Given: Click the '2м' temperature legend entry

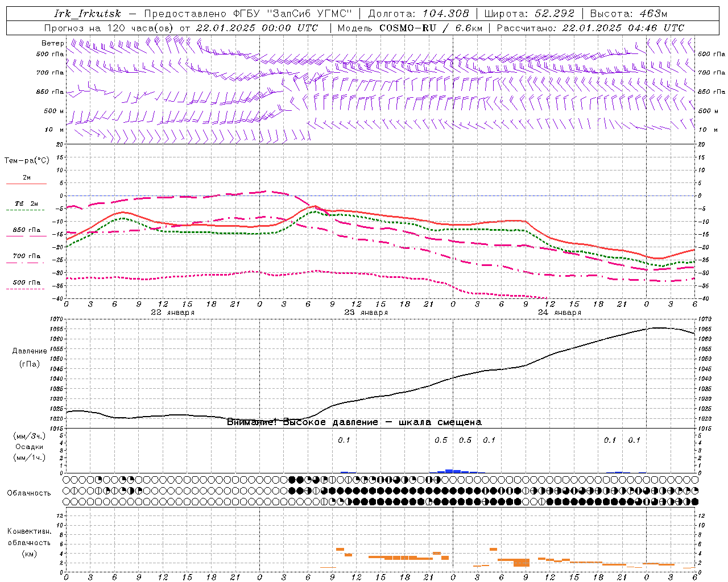Looking at the screenshot, I should (x=27, y=178).
